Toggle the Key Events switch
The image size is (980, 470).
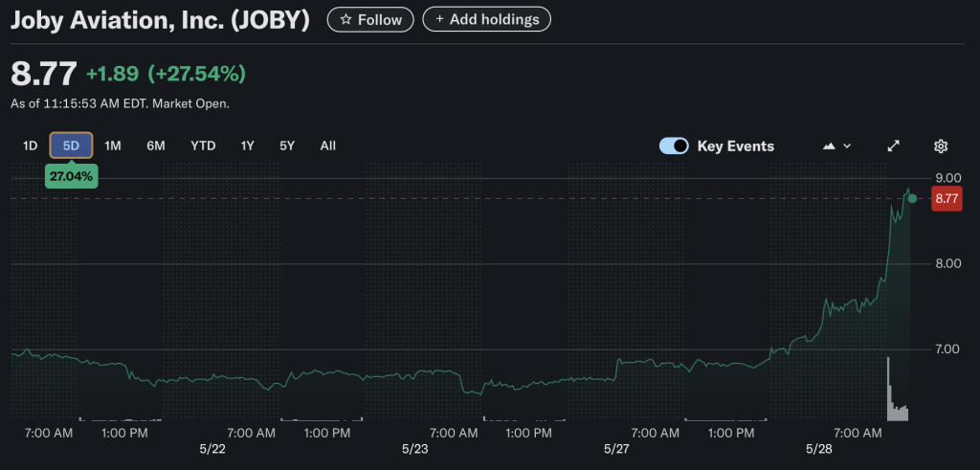click(x=674, y=145)
